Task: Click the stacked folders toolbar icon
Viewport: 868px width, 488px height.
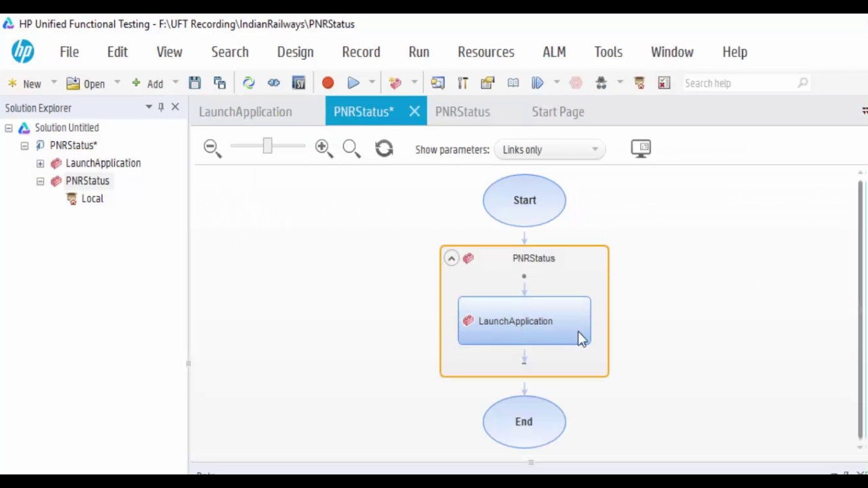Action: coord(488,83)
